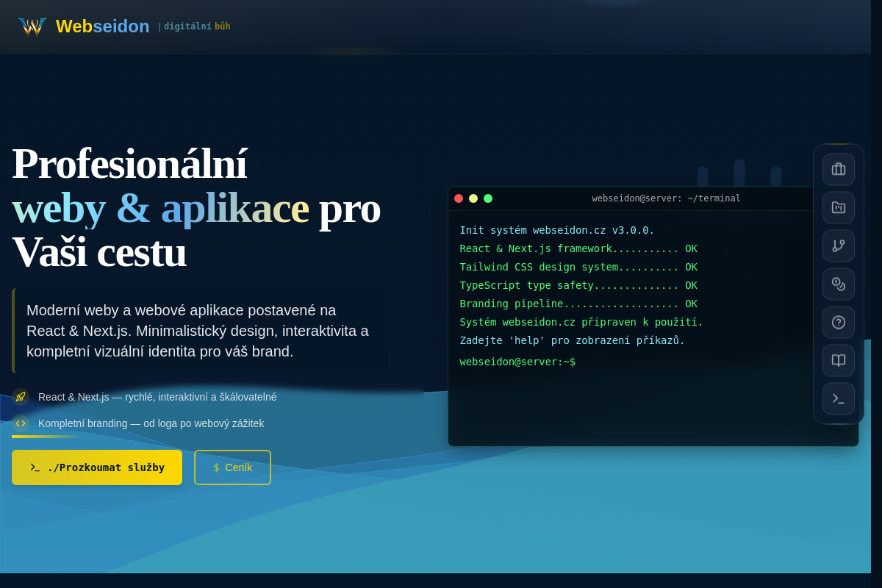Screen dimensions: 882x588
Task: Open git branch icon in side dock
Action: click(839, 245)
